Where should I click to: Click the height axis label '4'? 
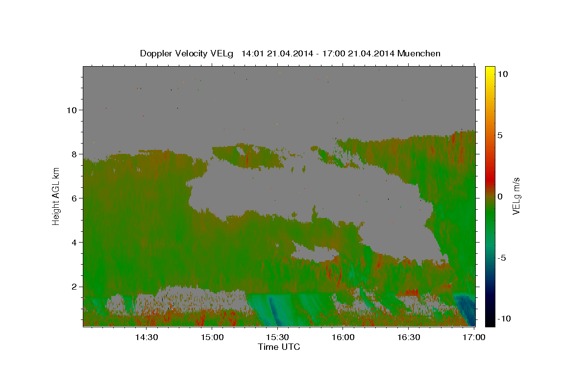click(x=74, y=242)
